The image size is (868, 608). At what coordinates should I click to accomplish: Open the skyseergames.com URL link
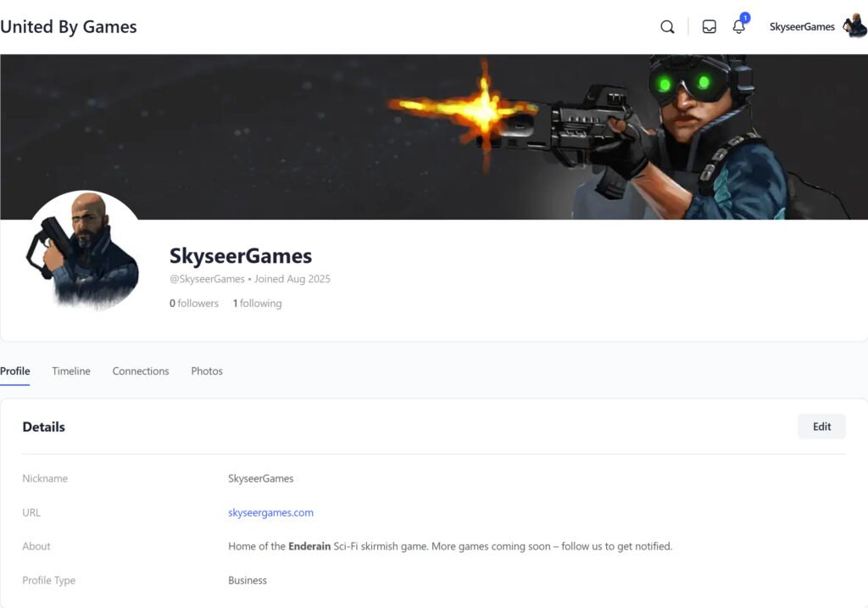pyautogui.click(x=270, y=513)
